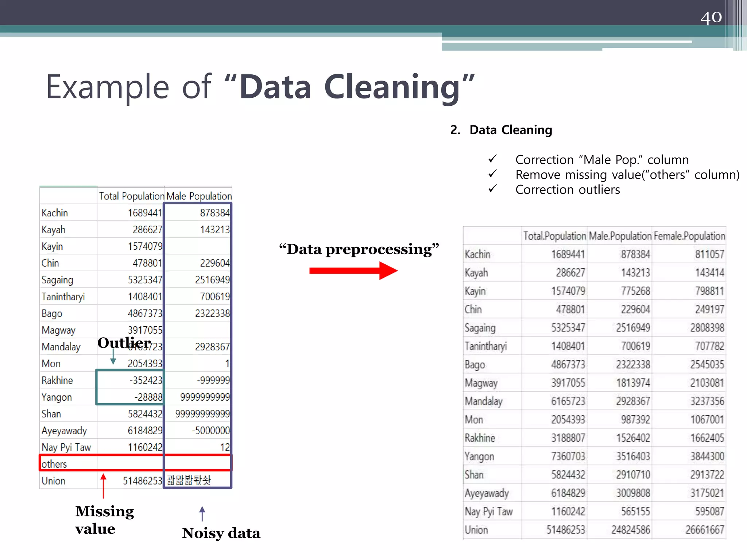
Task: Click the noisy cell 9999999999 in Yangon row
Action: 205,397
